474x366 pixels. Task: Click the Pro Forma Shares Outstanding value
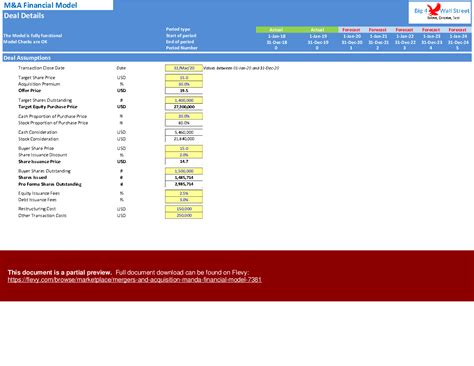coord(184,184)
